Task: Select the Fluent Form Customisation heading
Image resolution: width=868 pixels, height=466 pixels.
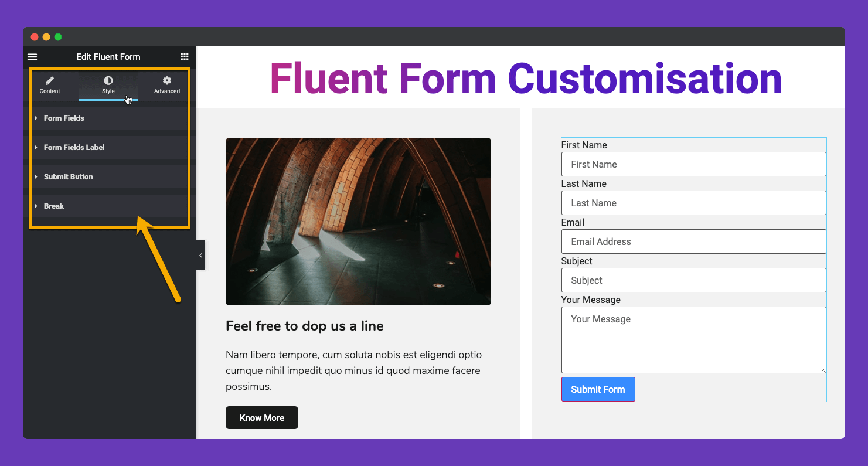Action: 526,79
